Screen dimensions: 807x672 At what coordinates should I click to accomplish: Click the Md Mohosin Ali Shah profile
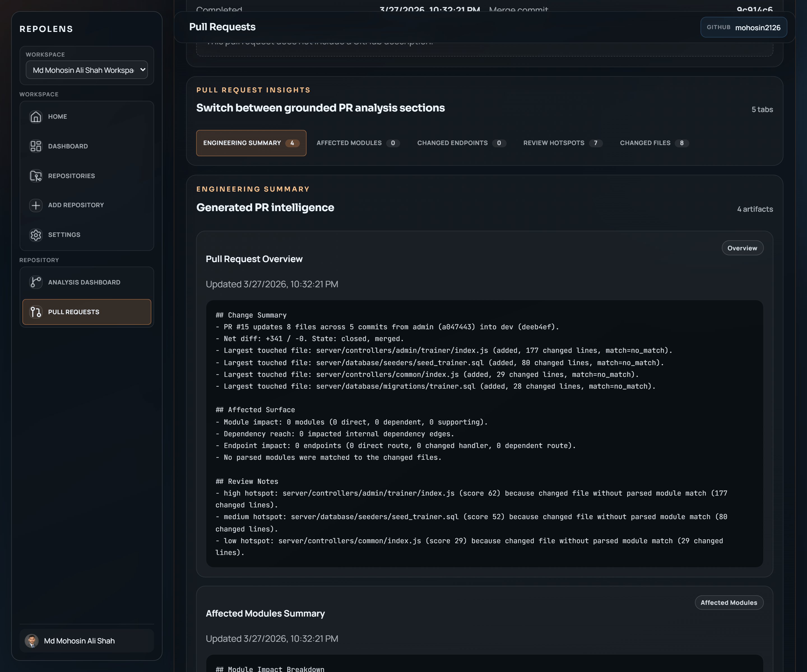pos(79,641)
